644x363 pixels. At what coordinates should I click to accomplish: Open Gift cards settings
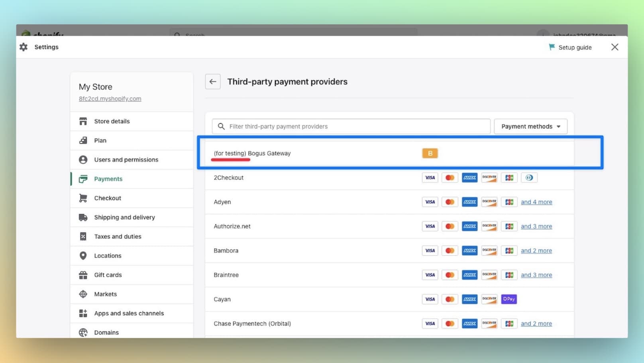click(132, 275)
